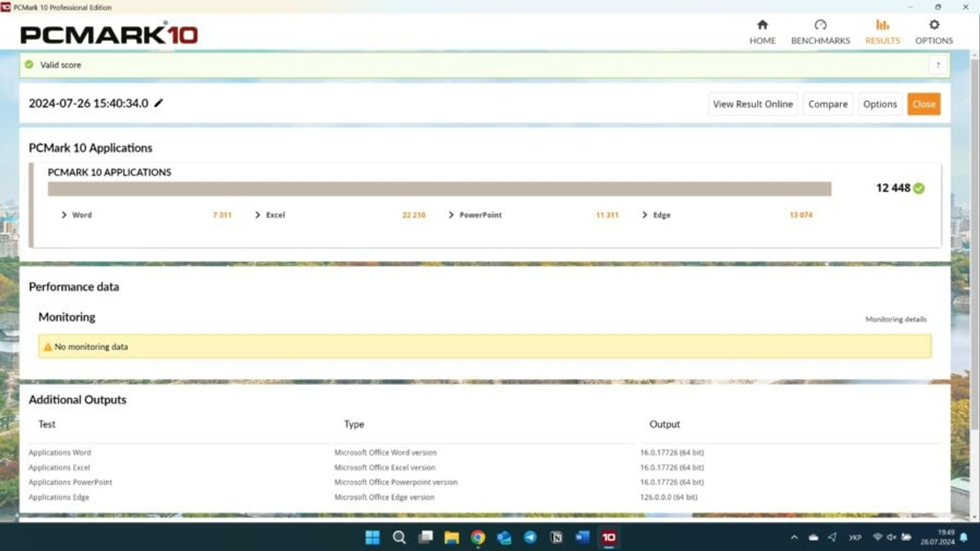This screenshot has height=551, width=980.
Task: Open the Home tab
Action: [x=762, y=32]
